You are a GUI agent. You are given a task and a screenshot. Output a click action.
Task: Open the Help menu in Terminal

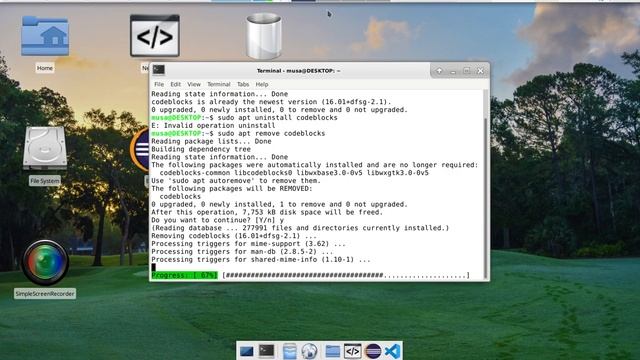(262, 84)
